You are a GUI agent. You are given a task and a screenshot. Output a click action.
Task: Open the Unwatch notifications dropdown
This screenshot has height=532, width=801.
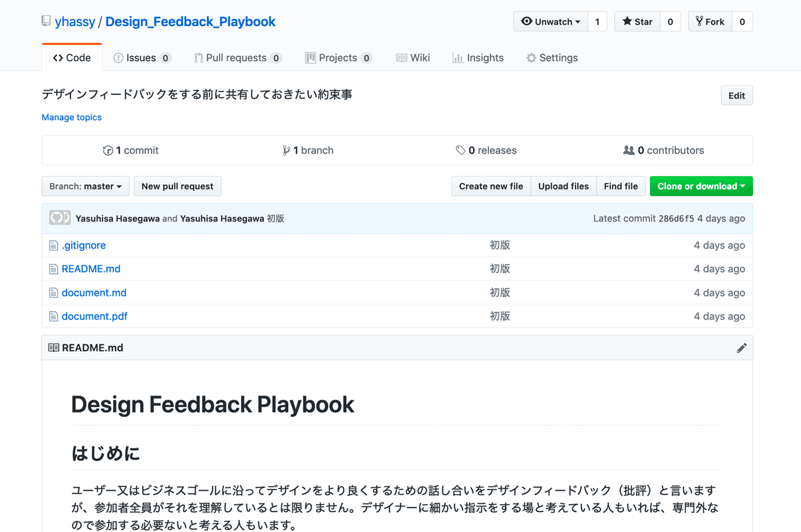click(x=551, y=21)
